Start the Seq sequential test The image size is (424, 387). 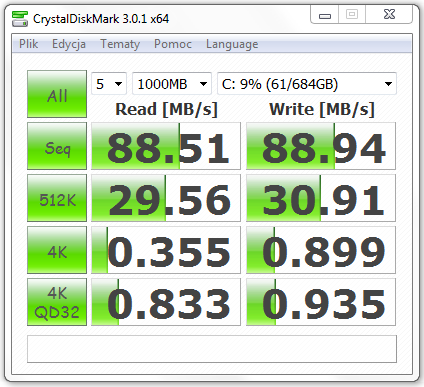coord(57,146)
